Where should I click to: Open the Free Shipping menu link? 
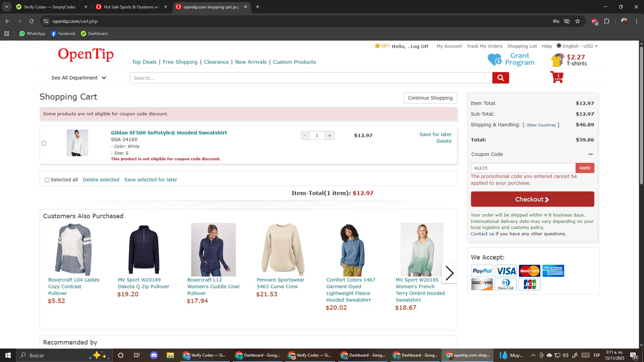click(x=180, y=62)
